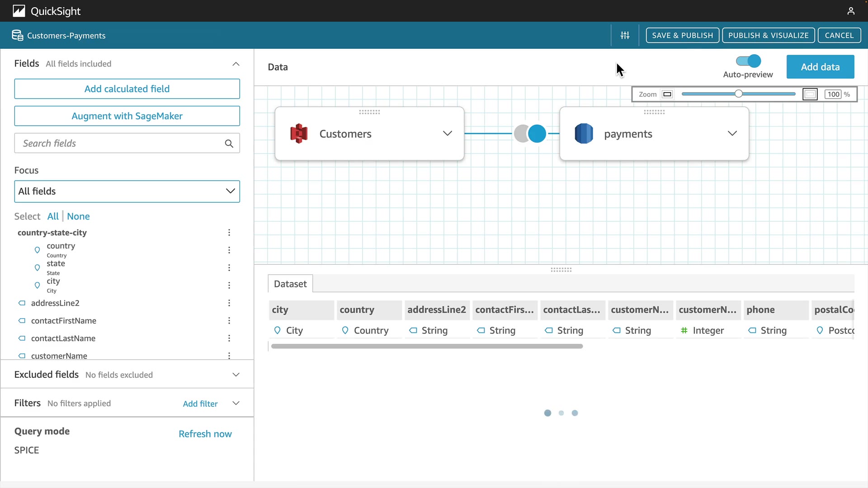Click the Refresh now link

[205, 434]
